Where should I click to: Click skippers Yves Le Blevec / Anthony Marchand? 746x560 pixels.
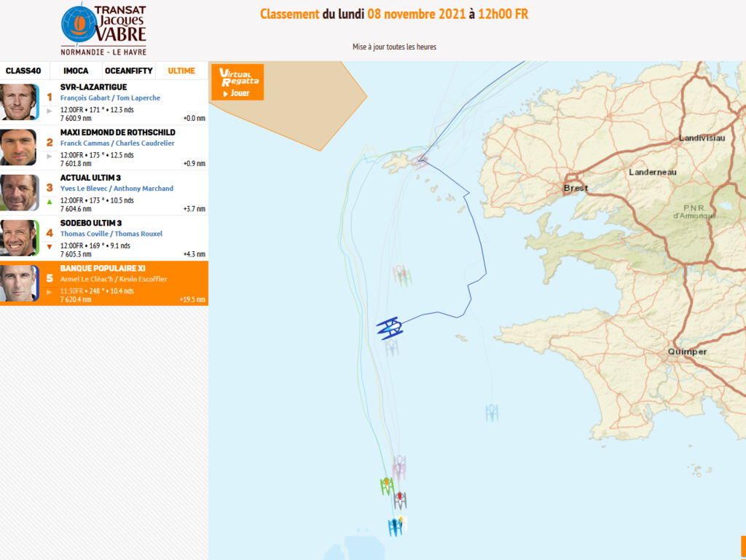(x=117, y=189)
